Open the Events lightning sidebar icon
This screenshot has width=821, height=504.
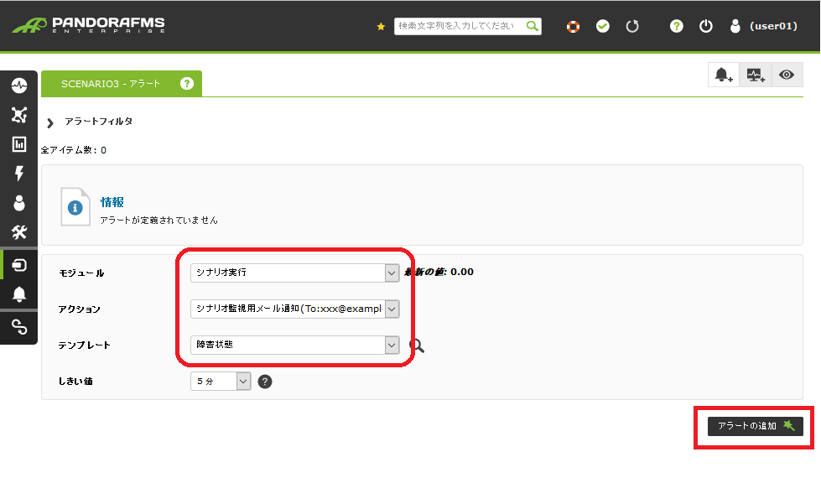[19, 174]
